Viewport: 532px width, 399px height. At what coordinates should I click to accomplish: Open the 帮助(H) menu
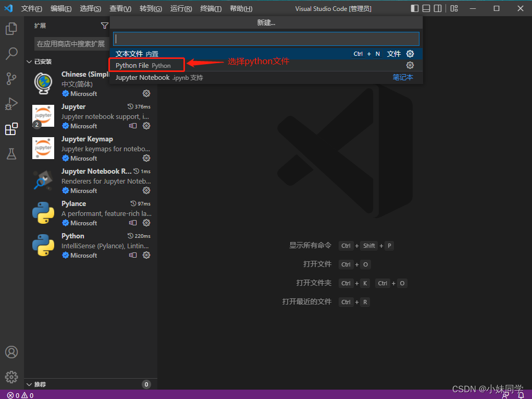coord(241,8)
